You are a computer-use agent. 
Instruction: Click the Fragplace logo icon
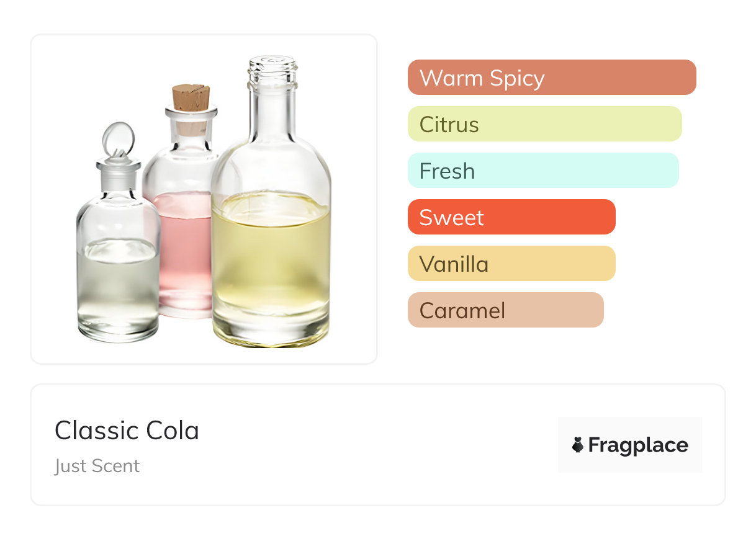578,445
